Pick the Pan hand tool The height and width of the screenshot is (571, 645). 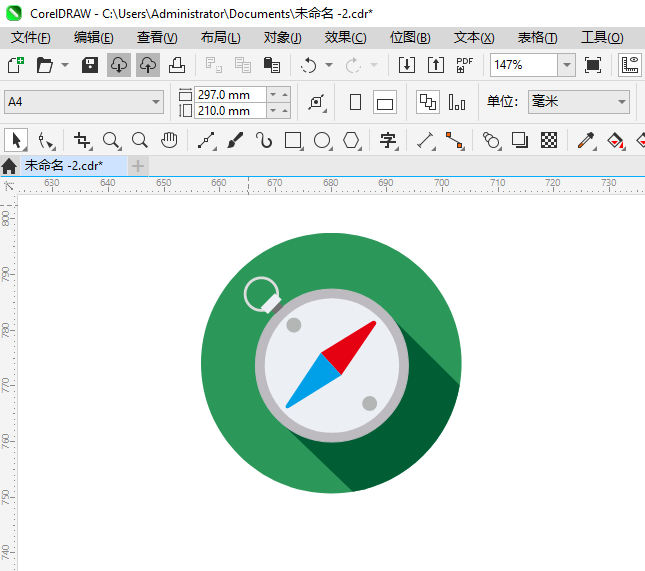click(170, 140)
